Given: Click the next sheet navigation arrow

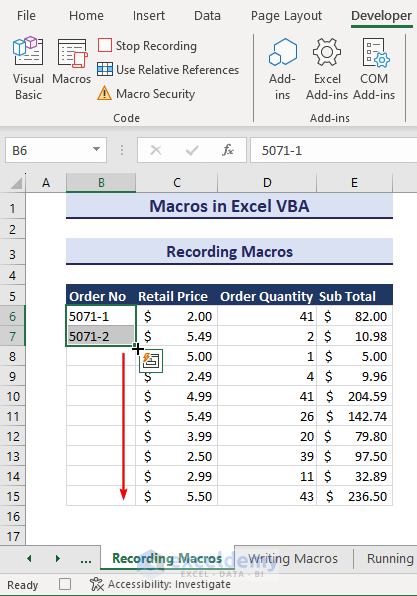Looking at the screenshot, I should click(58, 558).
